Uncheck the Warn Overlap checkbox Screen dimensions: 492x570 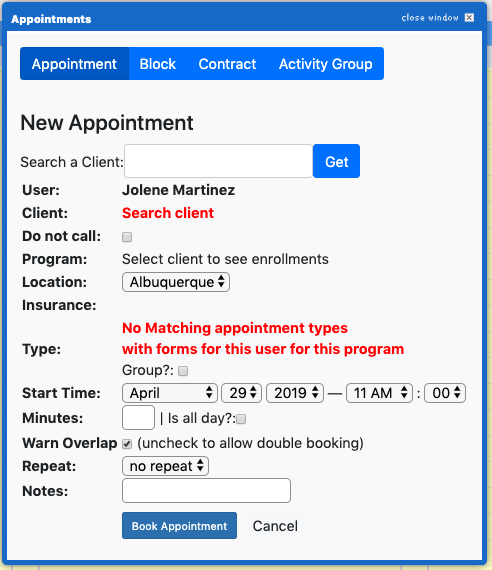[127, 444]
